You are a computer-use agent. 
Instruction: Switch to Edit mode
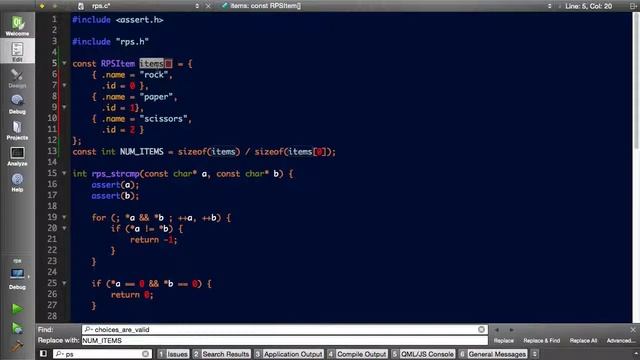pos(17,51)
